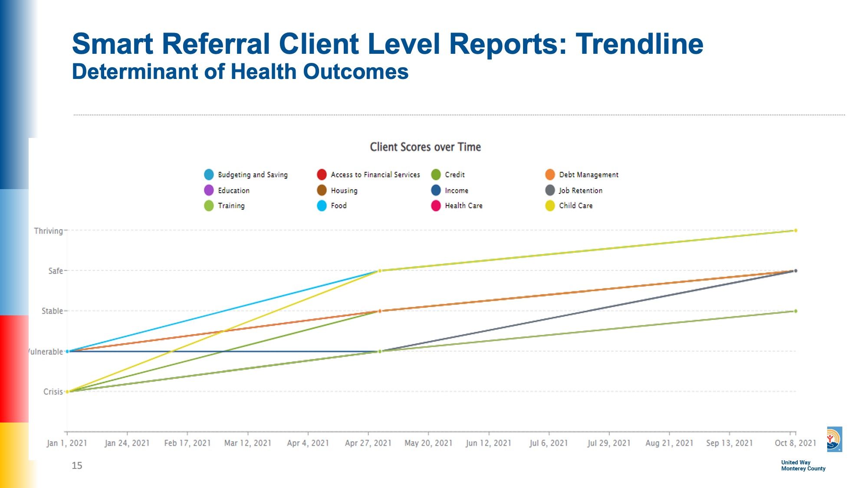The image size is (868, 488).
Task: Select the Crisis level on Y-axis
Action: click(53, 392)
